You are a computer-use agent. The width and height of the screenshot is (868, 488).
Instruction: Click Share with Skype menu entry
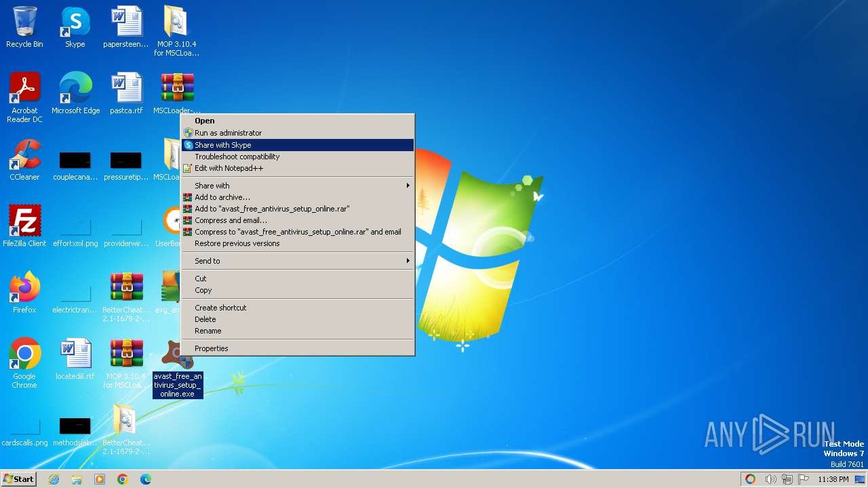coord(298,145)
